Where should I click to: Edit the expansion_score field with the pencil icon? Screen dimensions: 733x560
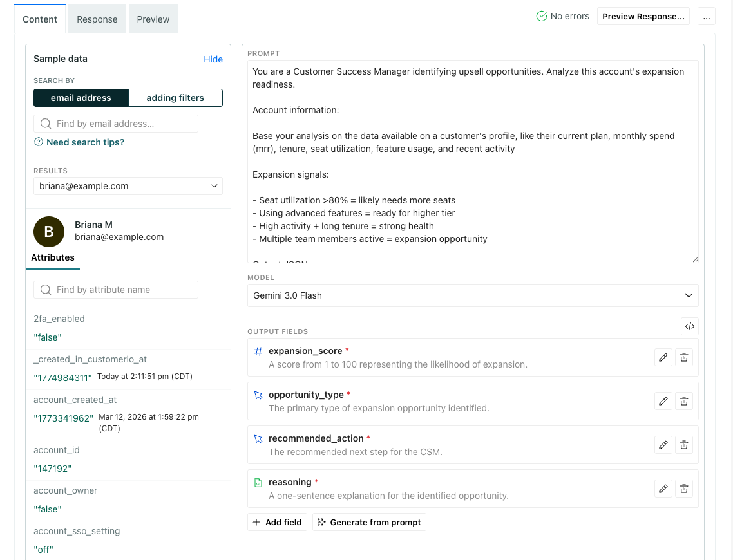[663, 357]
